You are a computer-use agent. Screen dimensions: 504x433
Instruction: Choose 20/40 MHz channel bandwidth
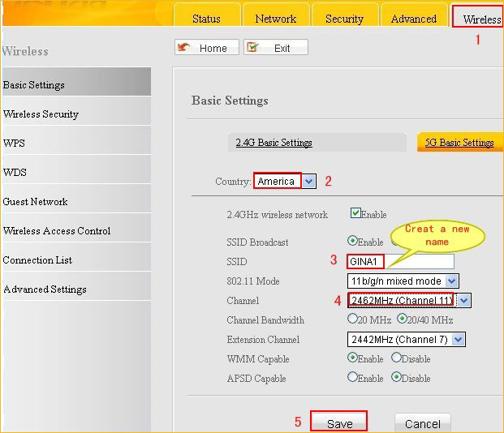pos(402,319)
